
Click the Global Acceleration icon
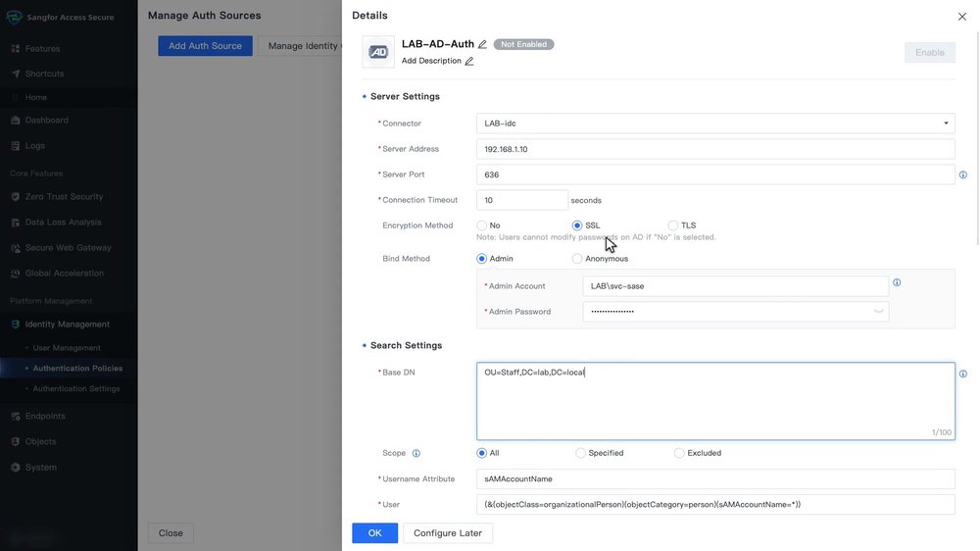coord(16,274)
